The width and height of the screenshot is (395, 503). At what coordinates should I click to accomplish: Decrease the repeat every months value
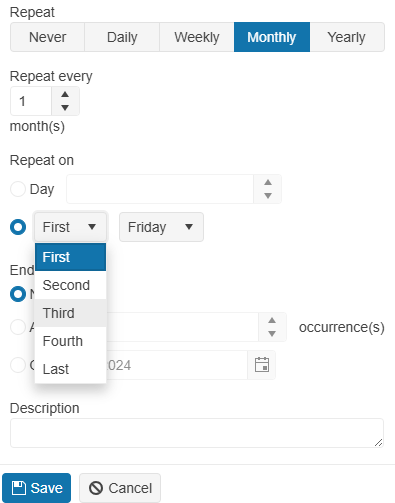coord(65,108)
